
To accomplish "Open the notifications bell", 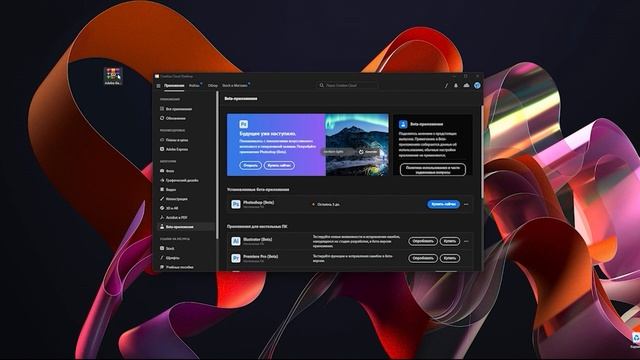I will pos(456,86).
